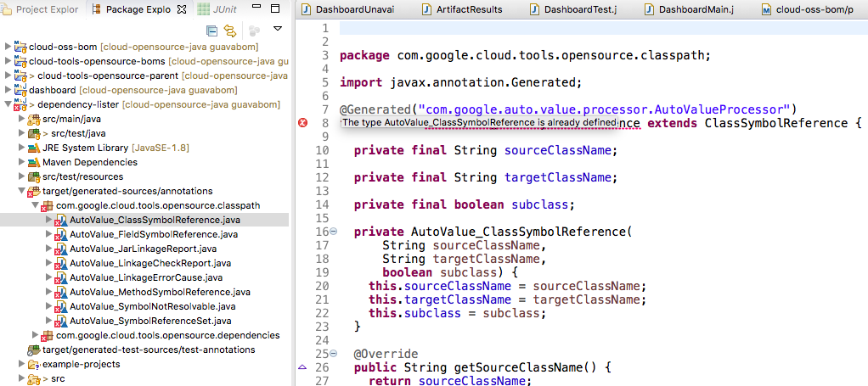This screenshot has height=386, width=868.
Task: Switch to JUnit tab
Action: pos(218,9)
